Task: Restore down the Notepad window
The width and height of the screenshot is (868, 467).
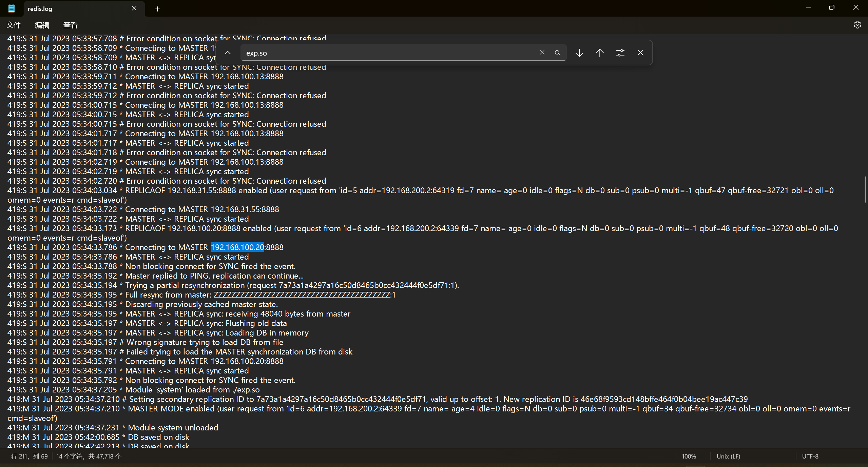Action: coord(832,7)
